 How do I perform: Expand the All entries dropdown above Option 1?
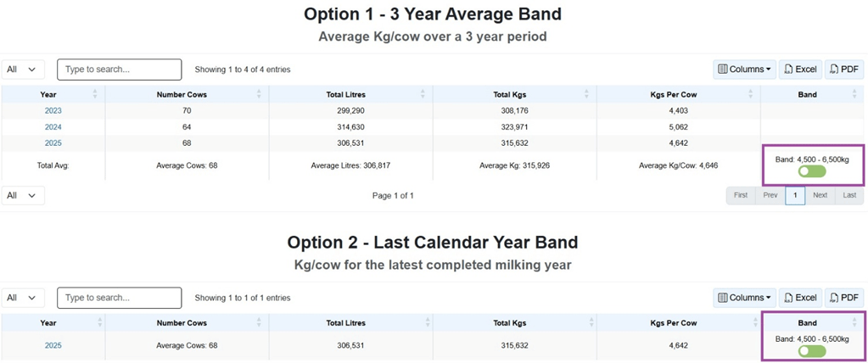pyautogui.click(x=23, y=70)
